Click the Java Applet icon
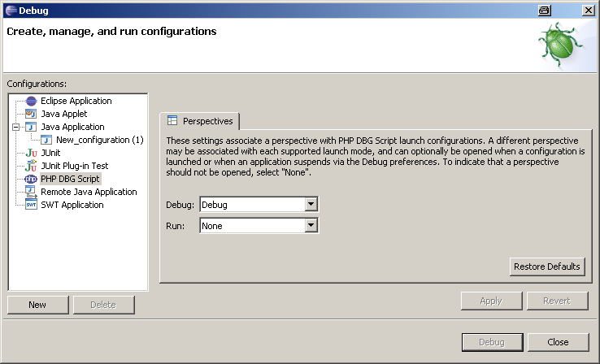Image resolution: width=600 pixels, height=364 pixels. pos(31,114)
